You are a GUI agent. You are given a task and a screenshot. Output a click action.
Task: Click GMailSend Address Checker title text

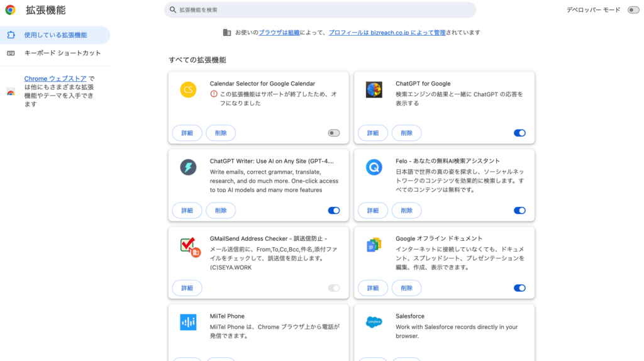(268, 238)
